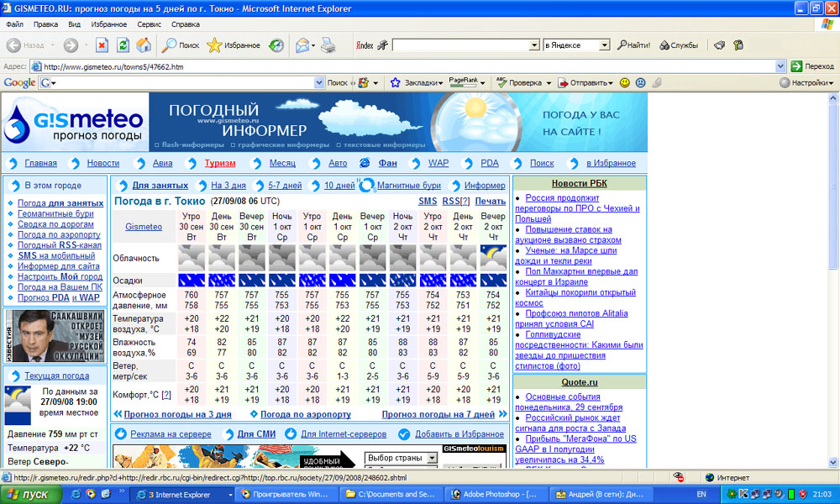
Task: Click the Yandex Найти! search button
Action: [x=633, y=45]
